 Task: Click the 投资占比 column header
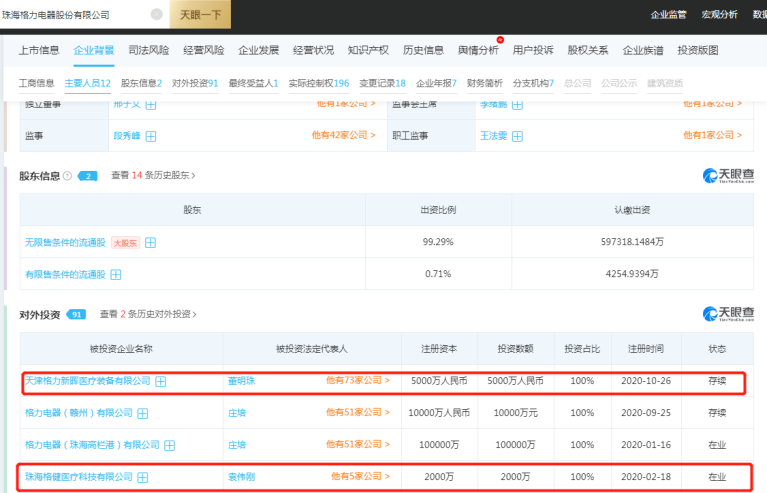582,349
